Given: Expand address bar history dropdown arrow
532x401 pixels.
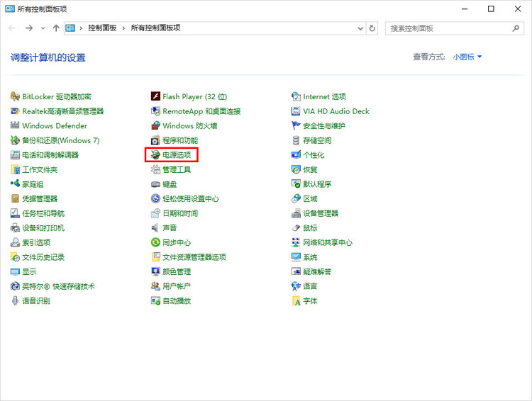Looking at the screenshot, I should 360,28.
